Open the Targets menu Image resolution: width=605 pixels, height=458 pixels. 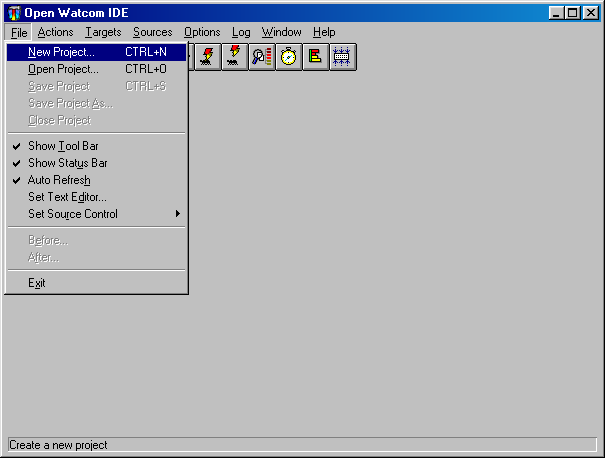point(103,32)
